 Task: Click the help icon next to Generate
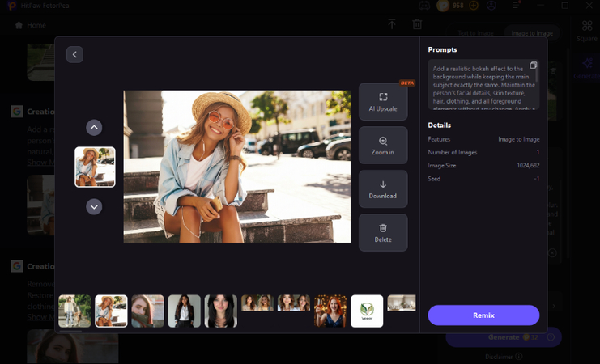click(551, 337)
